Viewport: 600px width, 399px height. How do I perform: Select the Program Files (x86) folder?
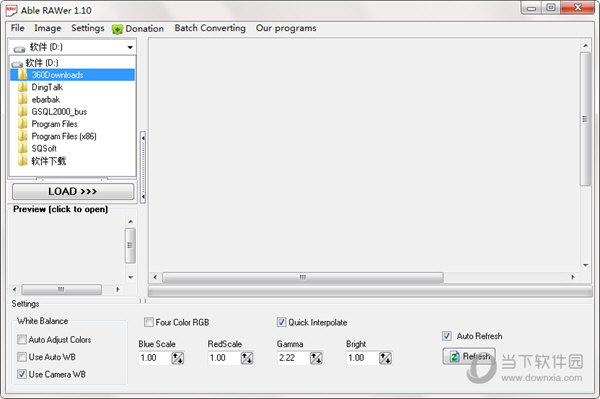[x=64, y=136]
